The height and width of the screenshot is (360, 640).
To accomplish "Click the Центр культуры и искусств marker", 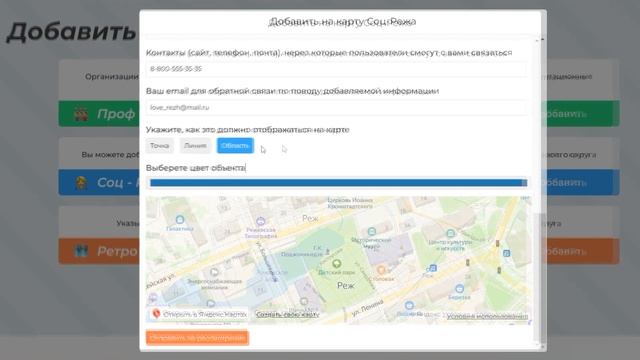I will click(x=450, y=233).
